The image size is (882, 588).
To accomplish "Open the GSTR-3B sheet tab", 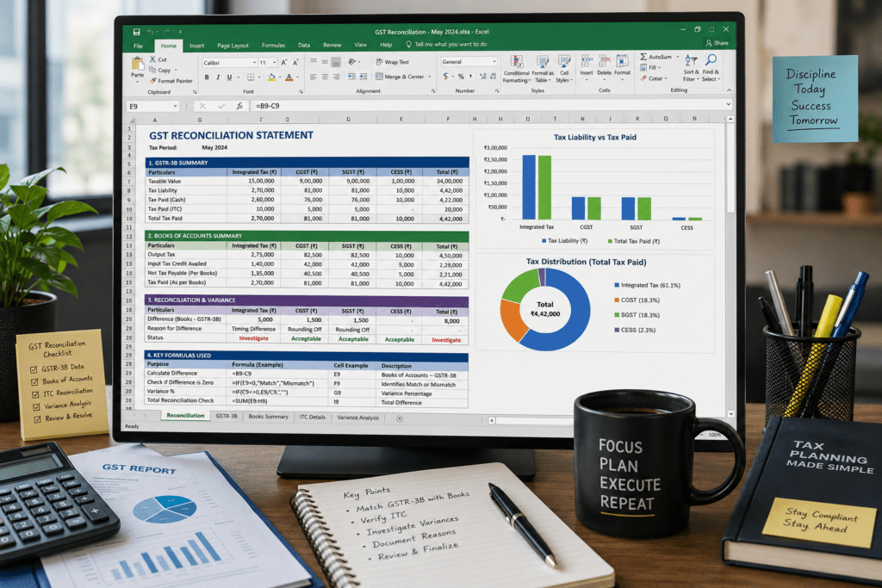I will pos(227,417).
